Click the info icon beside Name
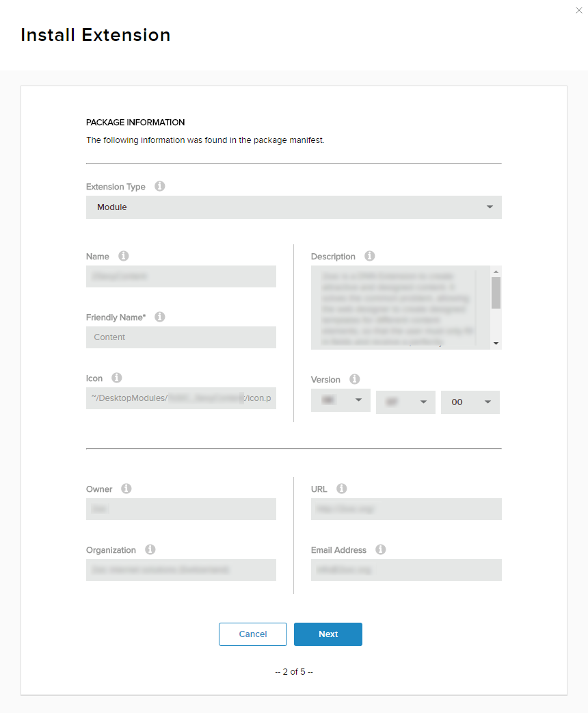The image size is (588, 713). coord(124,256)
